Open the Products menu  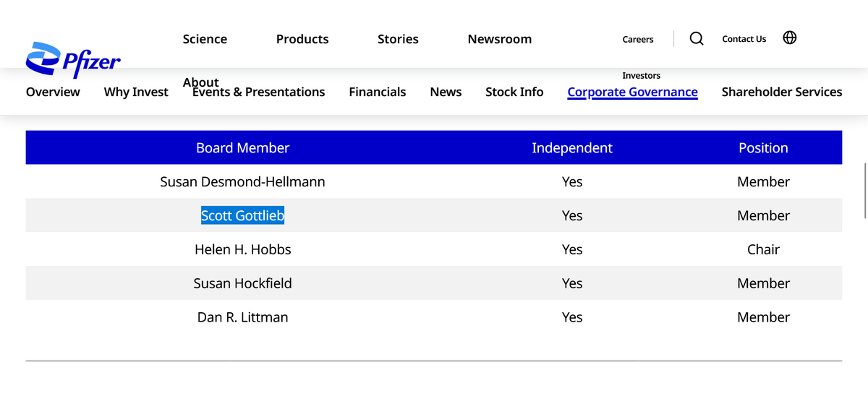302,39
